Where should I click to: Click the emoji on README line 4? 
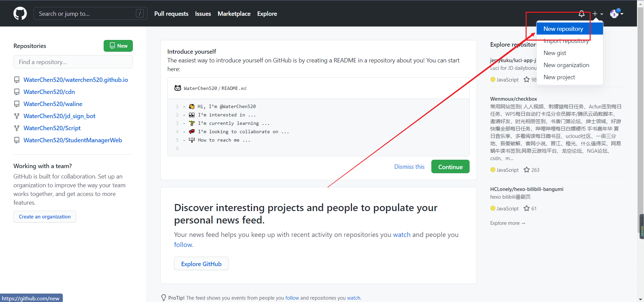click(192, 132)
